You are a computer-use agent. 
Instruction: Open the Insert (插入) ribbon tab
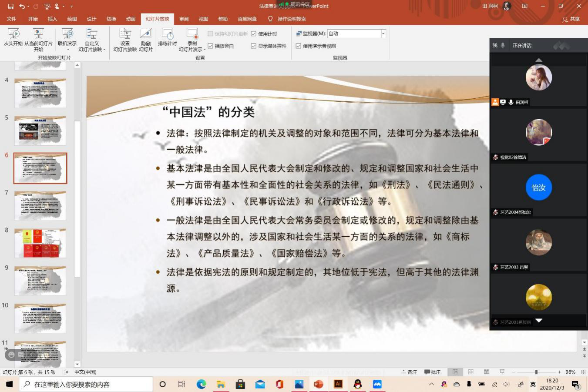52,19
